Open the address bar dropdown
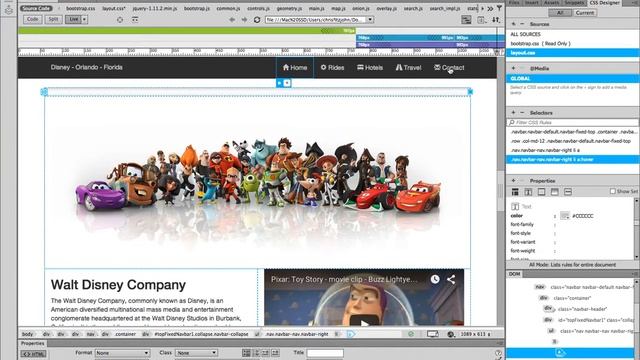640x360 pixels. (370, 20)
